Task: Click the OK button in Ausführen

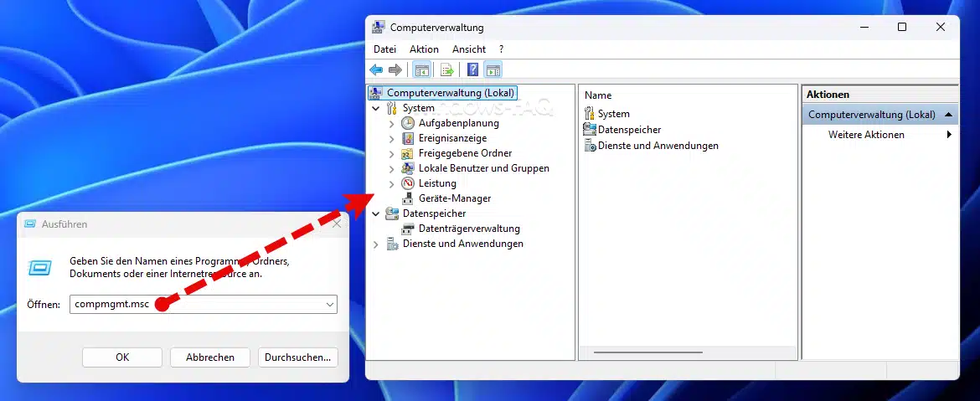Action: [x=122, y=357]
